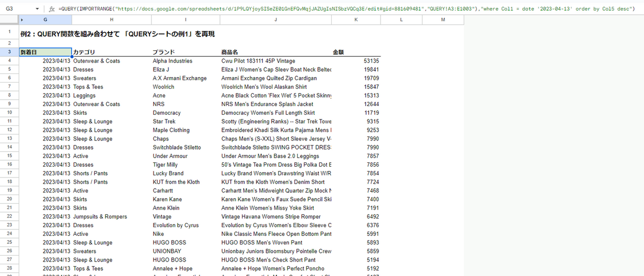
Task: Click the UNIONBAY brand cell
Action: (185, 251)
